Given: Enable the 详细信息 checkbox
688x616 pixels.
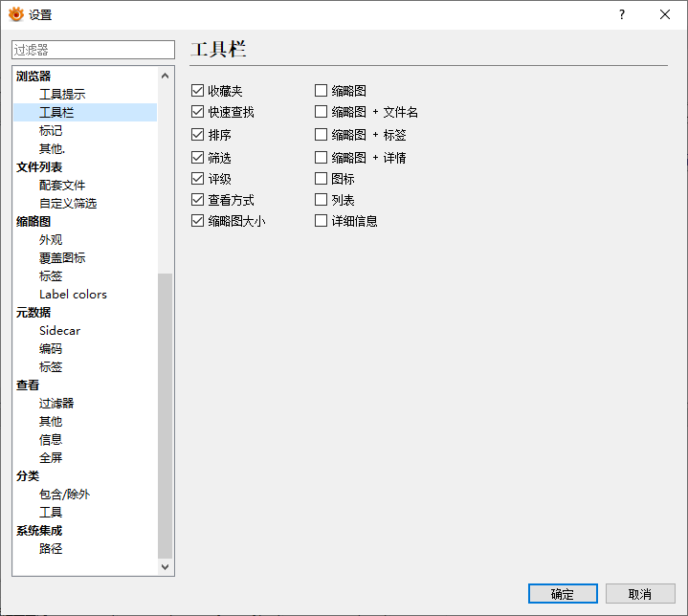Looking at the screenshot, I should [x=321, y=220].
